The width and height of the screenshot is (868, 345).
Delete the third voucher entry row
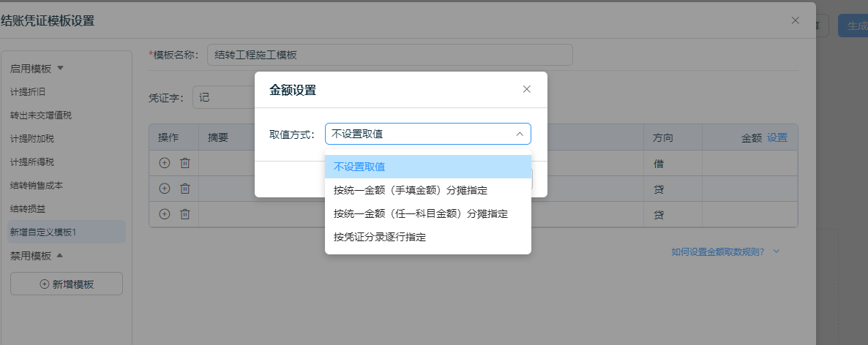(x=185, y=214)
